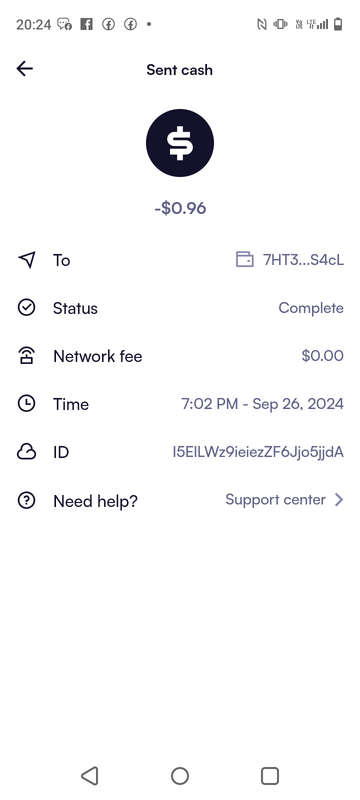Select recipient address 7HT3...S4cL
The height and width of the screenshot is (800, 360).
pyautogui.click(x=303, y=260)
